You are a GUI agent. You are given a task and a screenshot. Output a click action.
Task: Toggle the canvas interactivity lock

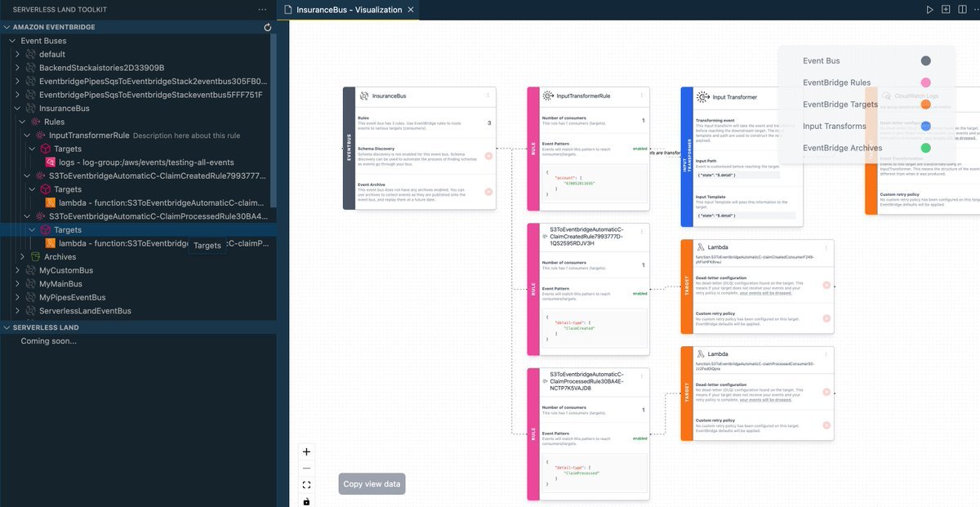point(306,500)
